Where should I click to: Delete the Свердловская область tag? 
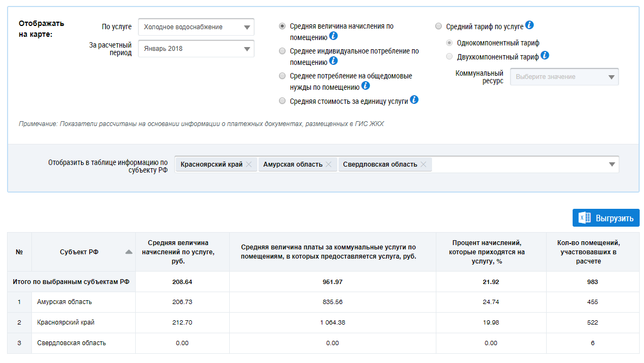click(423, 164)
